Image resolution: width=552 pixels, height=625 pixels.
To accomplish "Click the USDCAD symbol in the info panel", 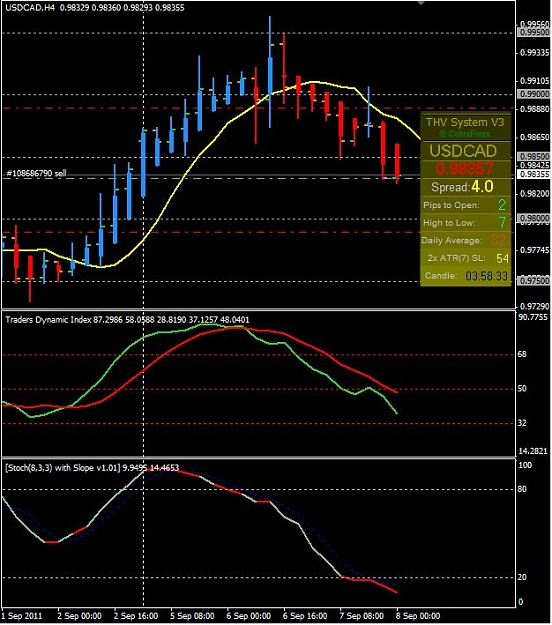I will tap(463, 151).
